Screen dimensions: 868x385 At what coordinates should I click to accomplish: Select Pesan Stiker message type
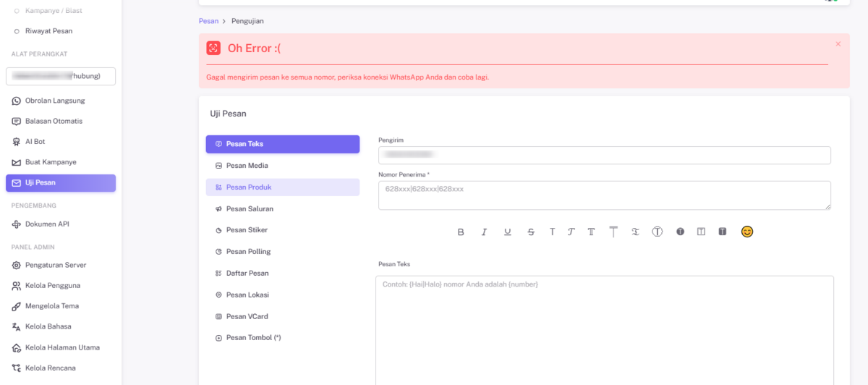(247, 230)
